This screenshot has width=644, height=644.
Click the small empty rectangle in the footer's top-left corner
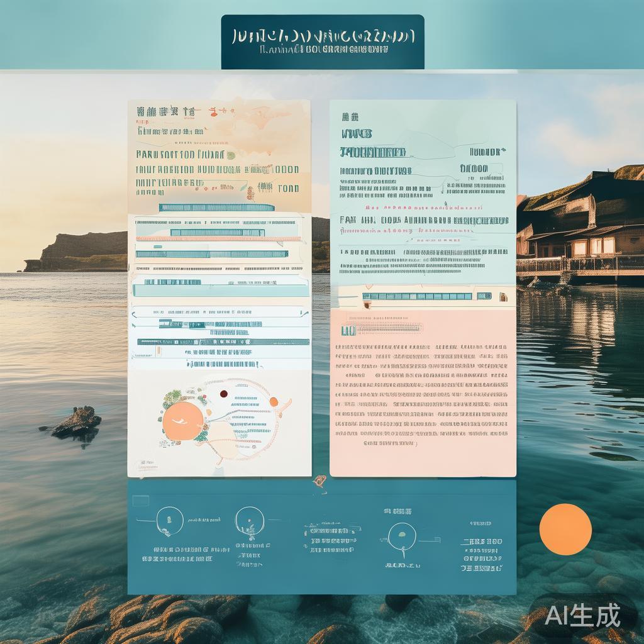141,501
